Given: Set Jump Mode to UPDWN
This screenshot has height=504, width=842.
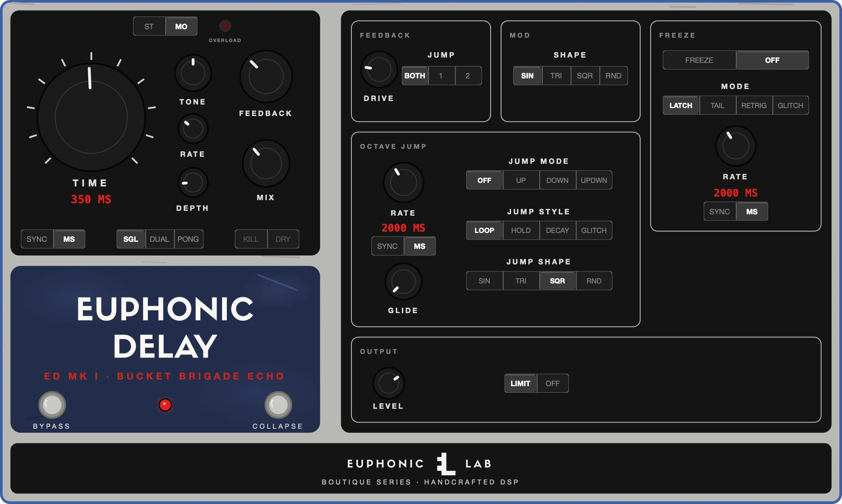Looking at the screenshot, I should [594, 180].
